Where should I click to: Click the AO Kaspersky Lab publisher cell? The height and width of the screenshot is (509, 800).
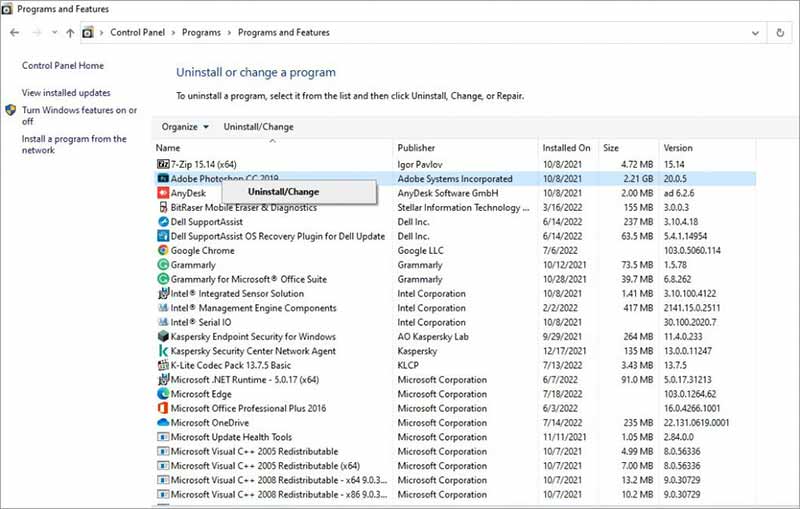pyautogui.click(x=433, y=337)
